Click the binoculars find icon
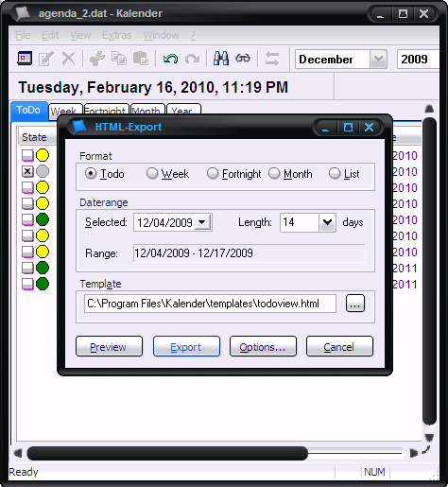Viewport: 448px width, 487px height. point(221,59)
